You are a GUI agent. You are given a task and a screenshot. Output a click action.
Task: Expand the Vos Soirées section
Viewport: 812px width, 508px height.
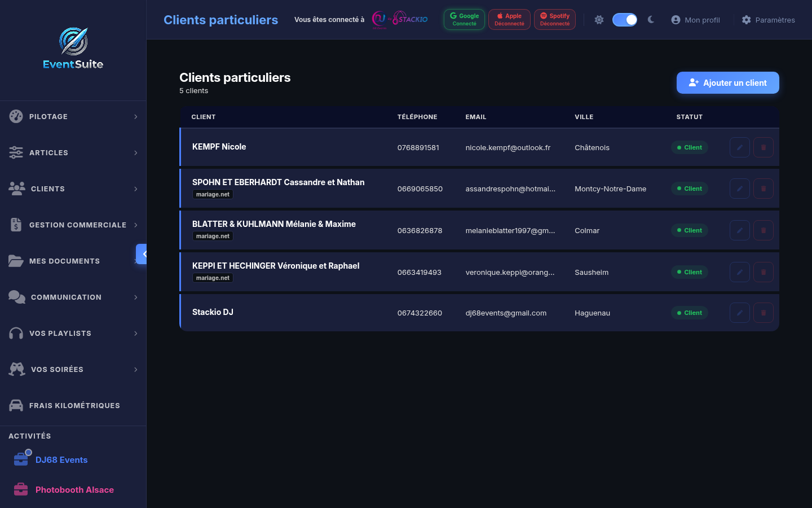point(135,369)
